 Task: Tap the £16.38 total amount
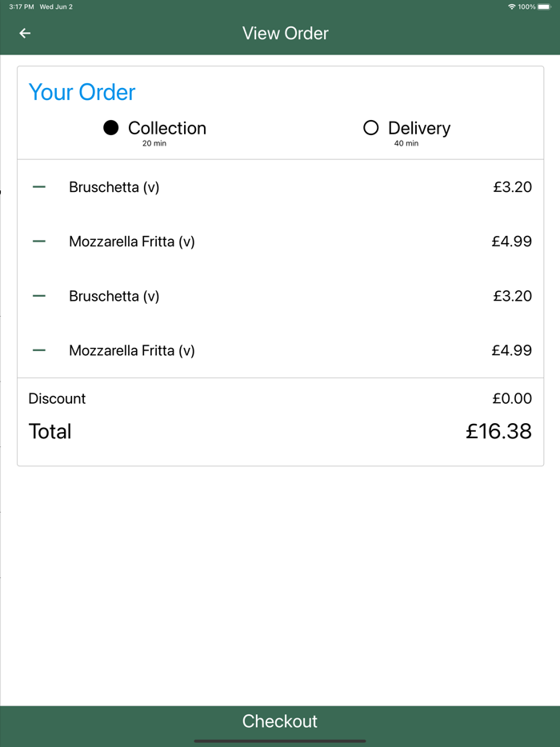pyautogui.click(x=498, y=431)
